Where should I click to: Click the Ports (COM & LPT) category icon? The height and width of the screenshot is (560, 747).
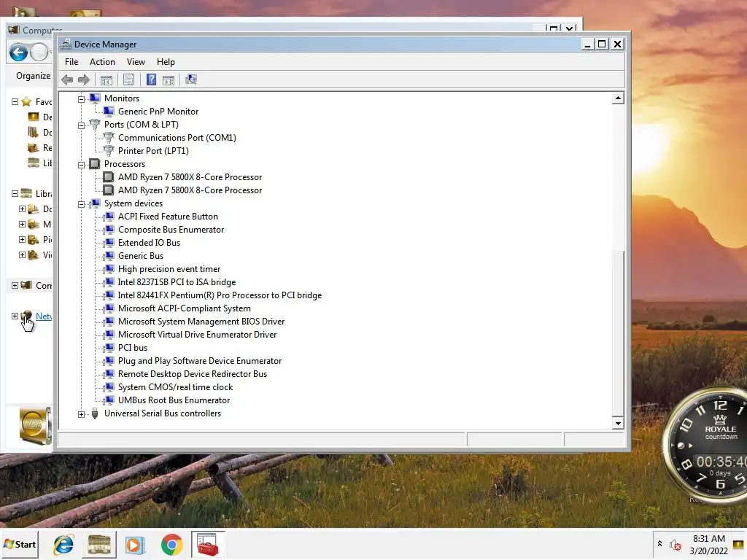pyautogui.click(x=95, y=124)
